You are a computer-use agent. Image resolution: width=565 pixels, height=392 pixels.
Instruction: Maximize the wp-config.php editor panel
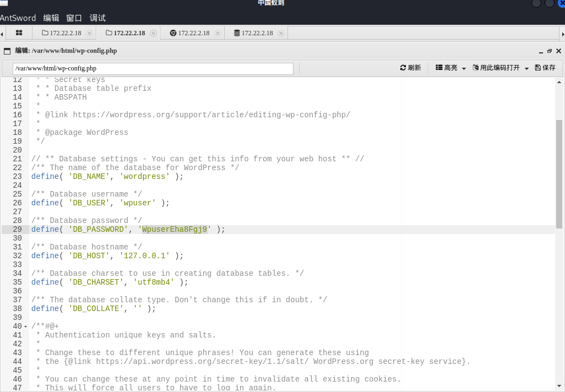click(x=550, y=51)
